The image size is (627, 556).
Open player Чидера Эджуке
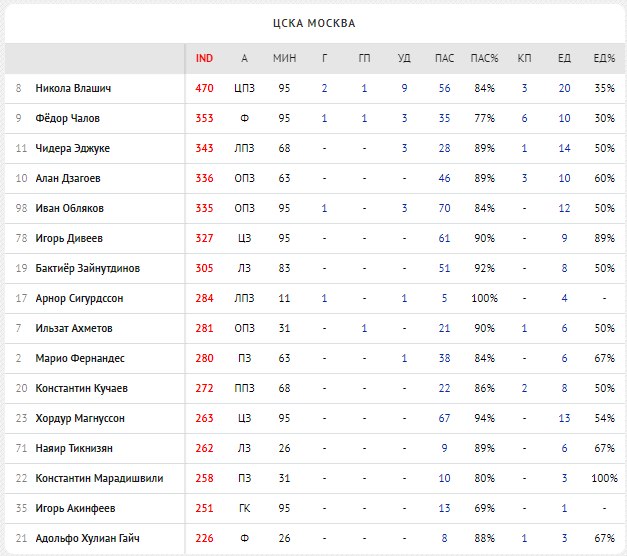point(72,148)
